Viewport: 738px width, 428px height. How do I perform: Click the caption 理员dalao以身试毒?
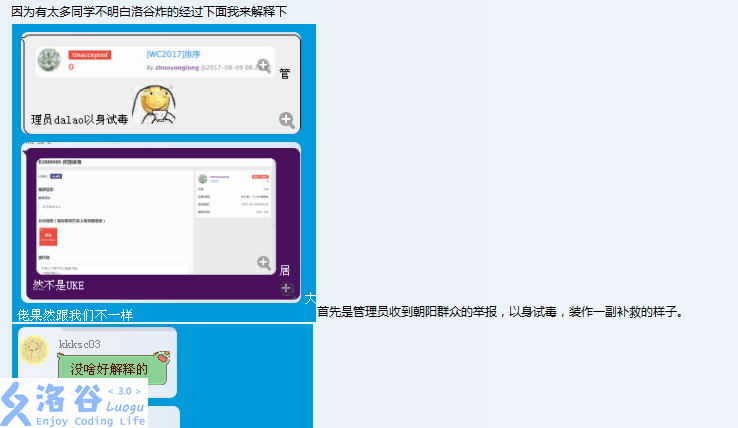[80, 119]
